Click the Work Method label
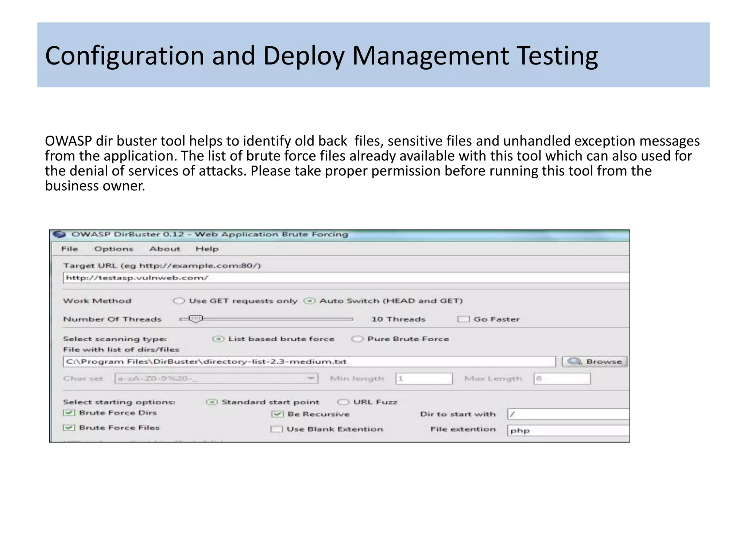 [97, 301]
